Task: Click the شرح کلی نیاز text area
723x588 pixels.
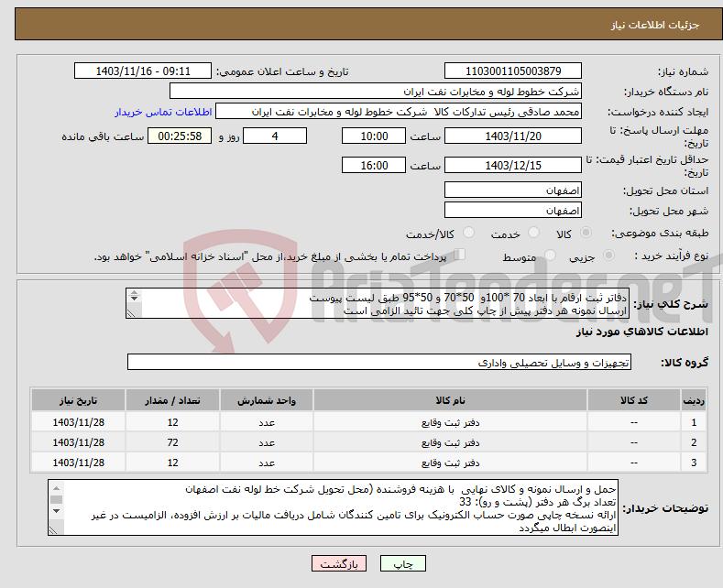Action: point(378,304)
